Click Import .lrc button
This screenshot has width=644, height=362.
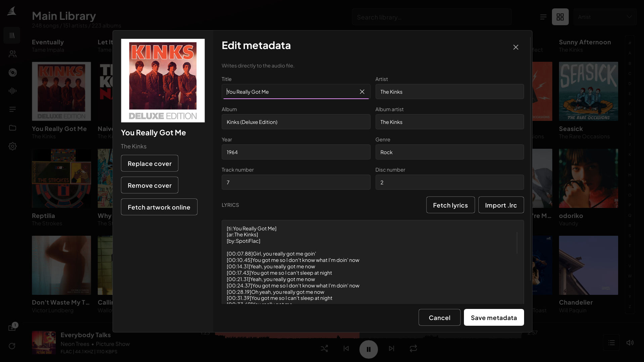(x=501, y=205)
